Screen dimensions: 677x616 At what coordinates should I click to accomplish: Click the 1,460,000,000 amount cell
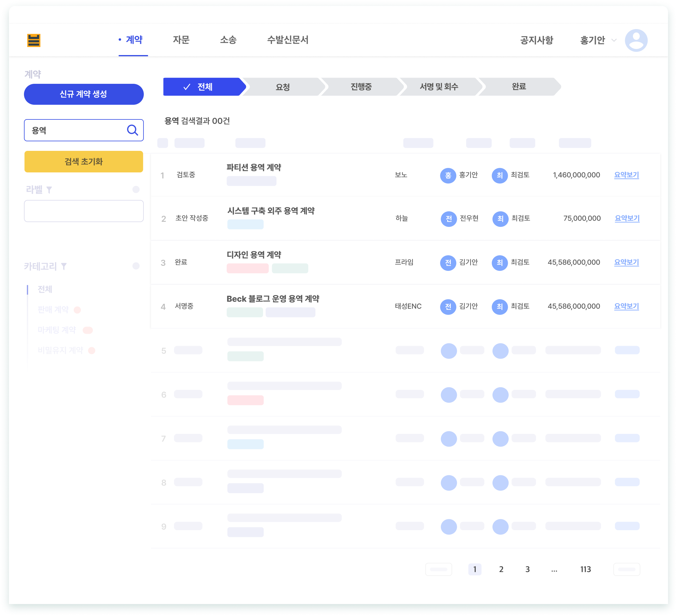(x=576, y=175)
